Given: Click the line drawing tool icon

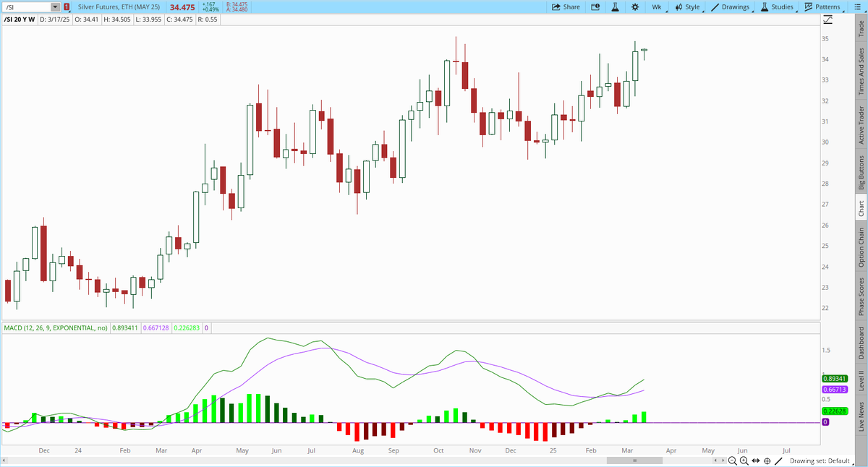Looking at the screenshot, I should (778, 460).
